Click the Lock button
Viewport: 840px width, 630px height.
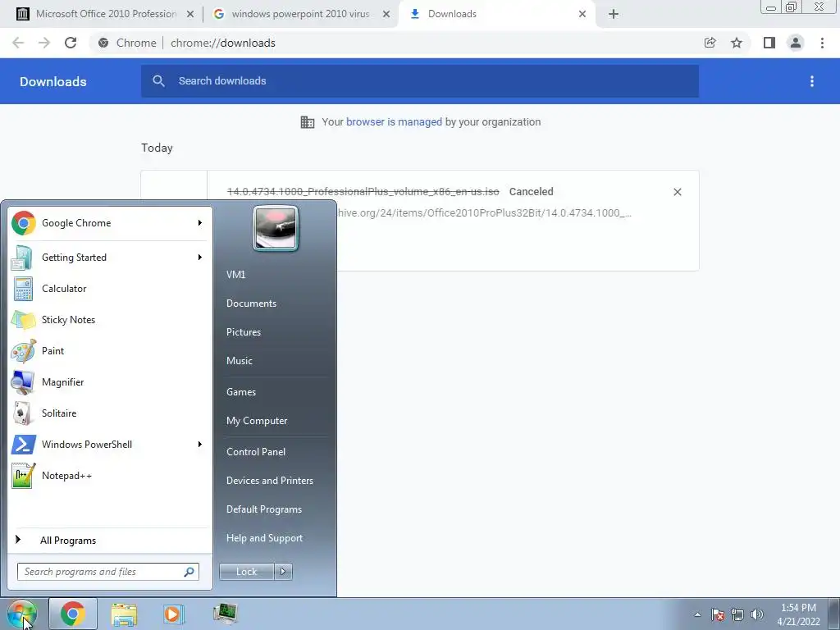246,572
